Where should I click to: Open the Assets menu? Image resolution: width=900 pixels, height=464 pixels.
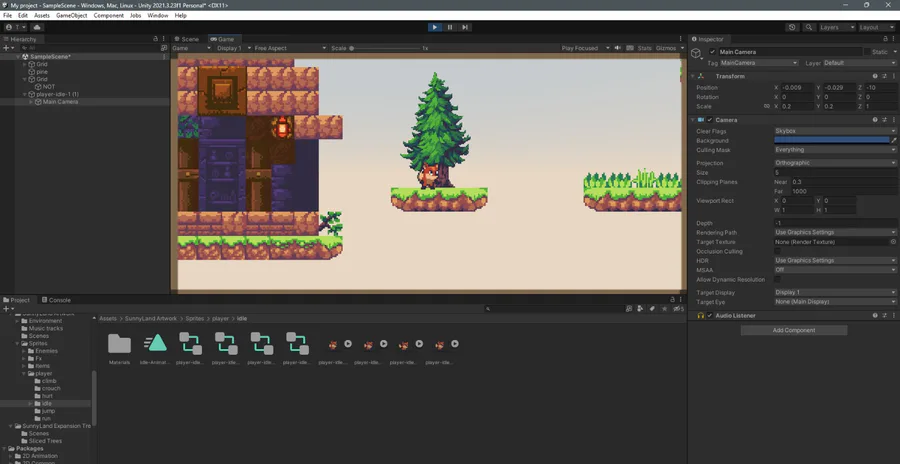pos(41,16)
